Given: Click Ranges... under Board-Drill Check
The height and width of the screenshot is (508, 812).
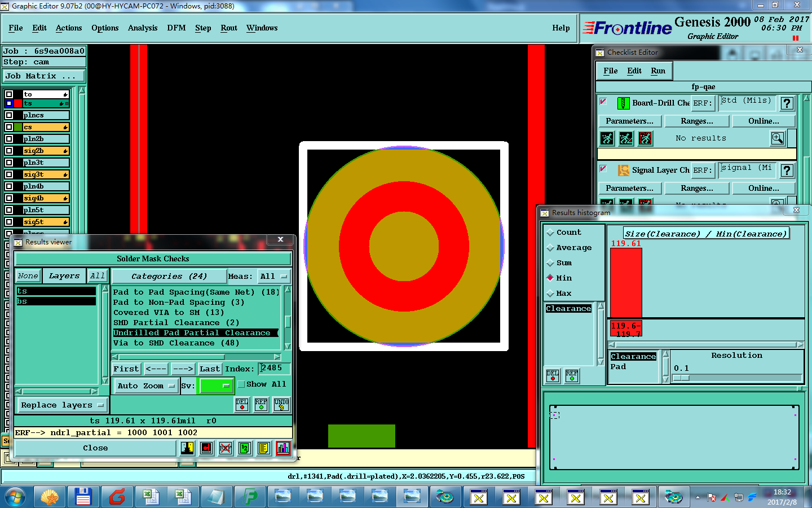Looking at the screenshot, I should [697, 121].
